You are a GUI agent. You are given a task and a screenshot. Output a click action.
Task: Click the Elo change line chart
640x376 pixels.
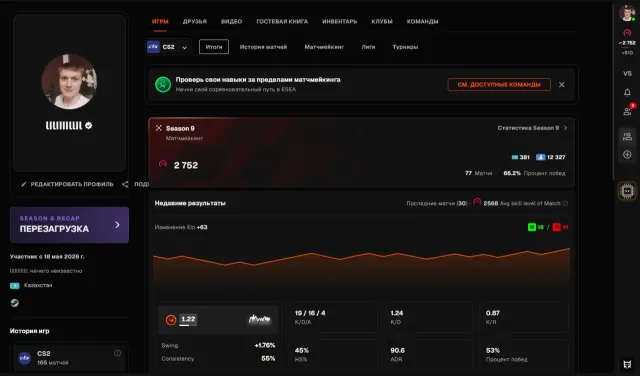click(362, 265)
